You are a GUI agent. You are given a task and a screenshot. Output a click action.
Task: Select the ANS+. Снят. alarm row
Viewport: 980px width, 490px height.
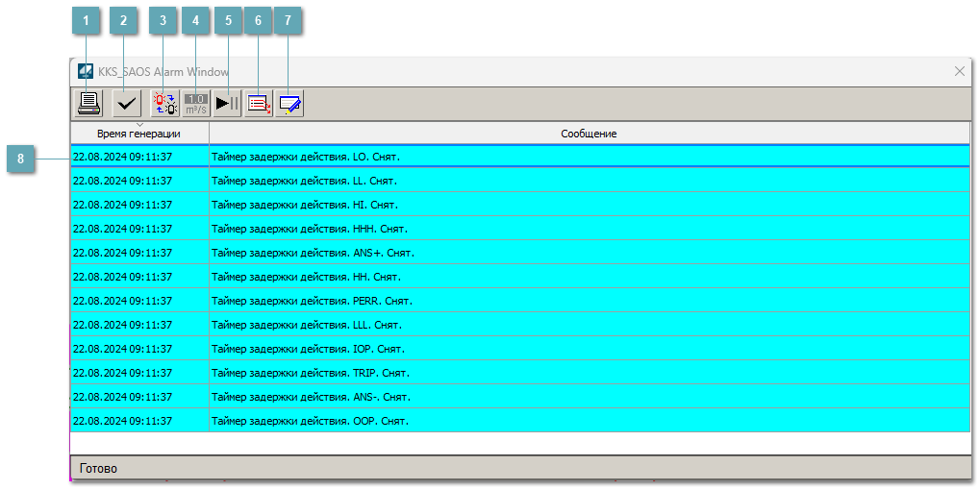coord(313,253)
